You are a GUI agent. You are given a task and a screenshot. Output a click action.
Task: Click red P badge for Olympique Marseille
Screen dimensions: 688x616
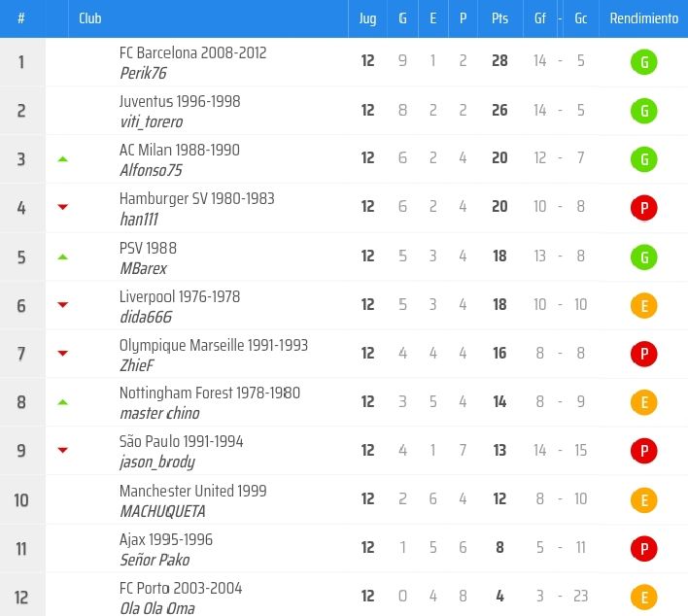[x=643, y=355]
